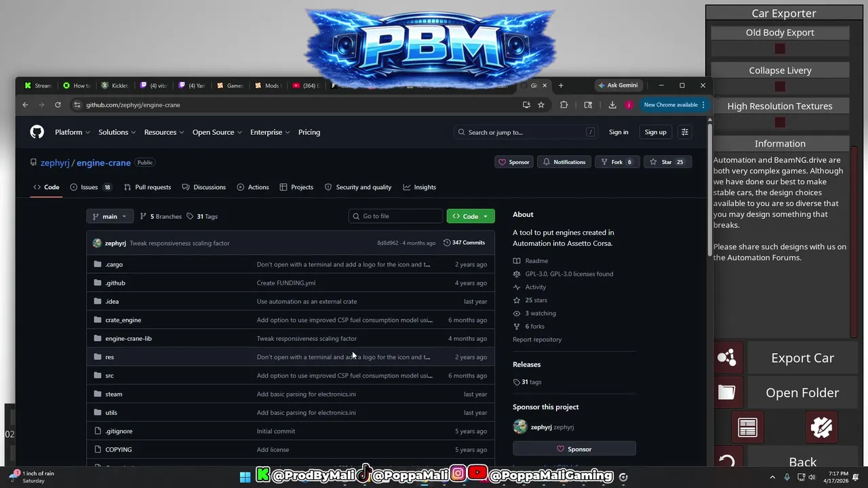Open site information icon in address bar
The image size is (868, 488).
click(77, 105)
